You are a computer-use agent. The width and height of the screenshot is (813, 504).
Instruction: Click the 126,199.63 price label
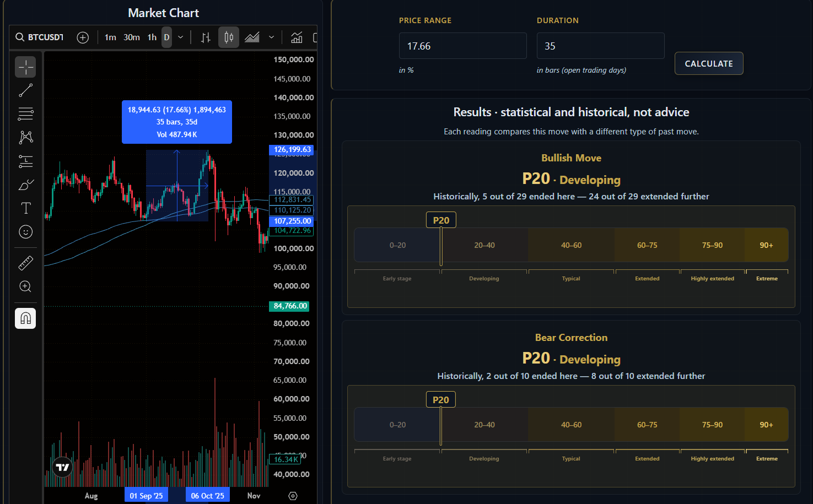coord(292,150)
